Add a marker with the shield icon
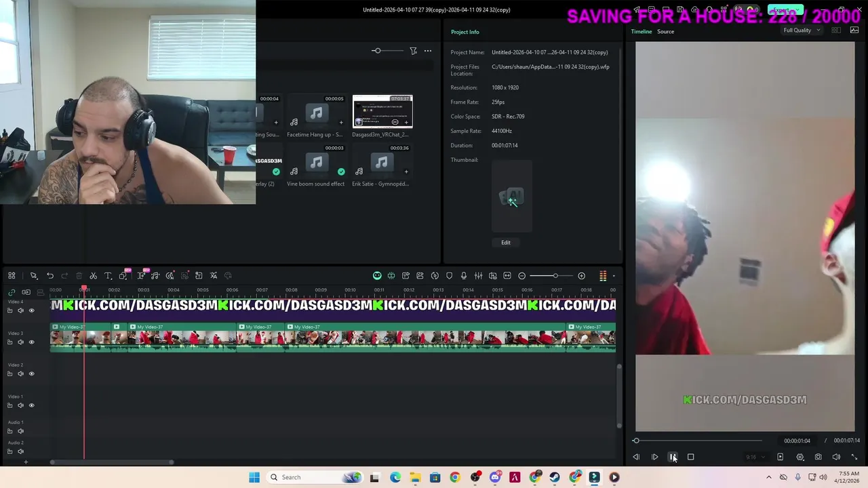 pos(449,276)
